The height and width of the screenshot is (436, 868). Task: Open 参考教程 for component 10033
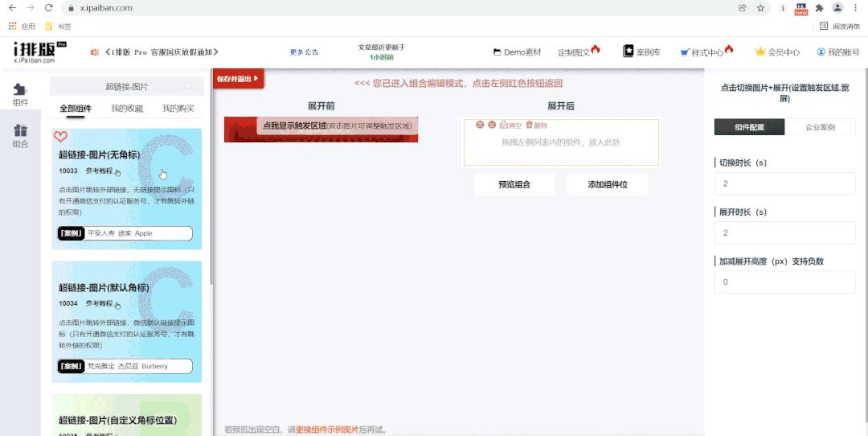103,171
